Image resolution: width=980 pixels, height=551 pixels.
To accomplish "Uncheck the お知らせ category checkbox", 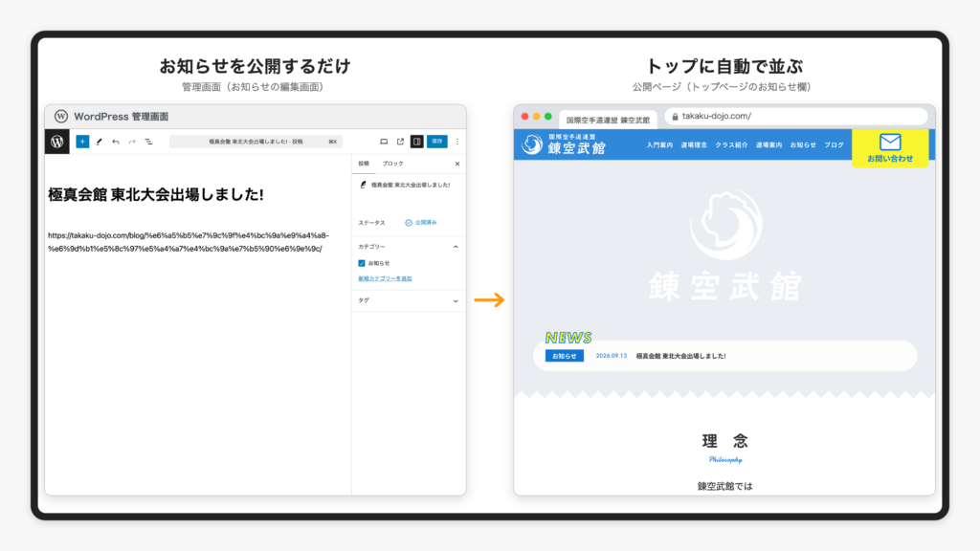I will (x=361, y=263).
